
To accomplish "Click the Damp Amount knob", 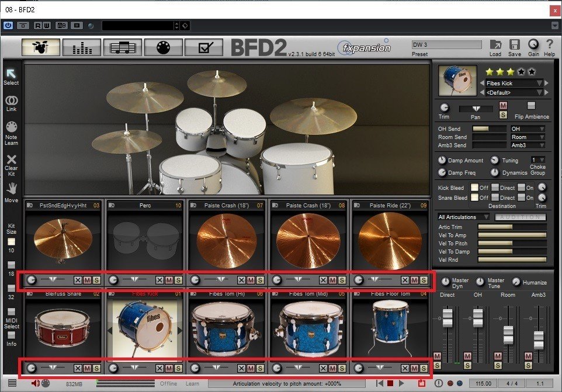I will click(442, 160).
